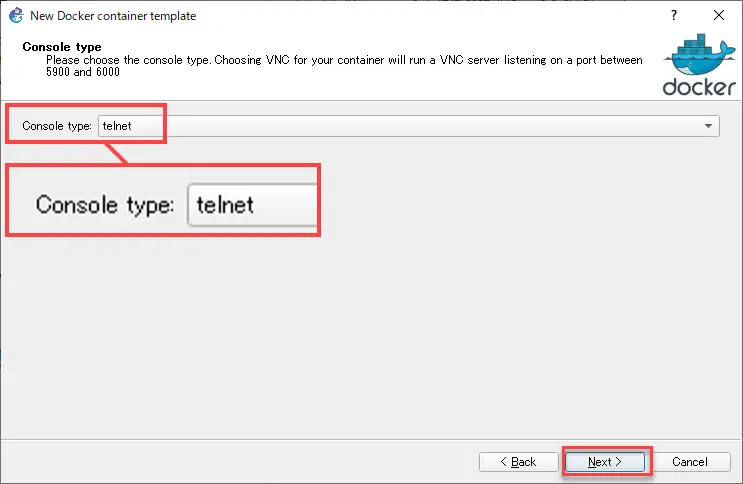The width and height of the screenshot is (743, 484).
Task: Close the New Docker container template dialog
Action: pos(718,15)
